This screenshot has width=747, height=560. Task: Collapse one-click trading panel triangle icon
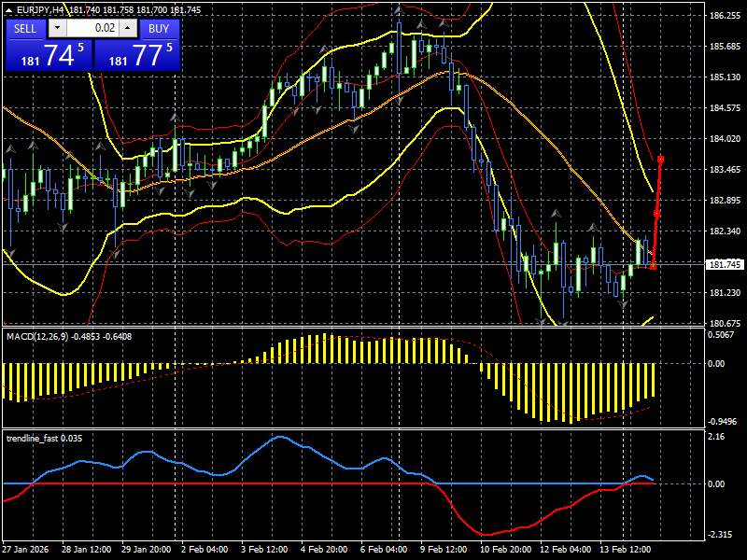[x=9, y=9]
